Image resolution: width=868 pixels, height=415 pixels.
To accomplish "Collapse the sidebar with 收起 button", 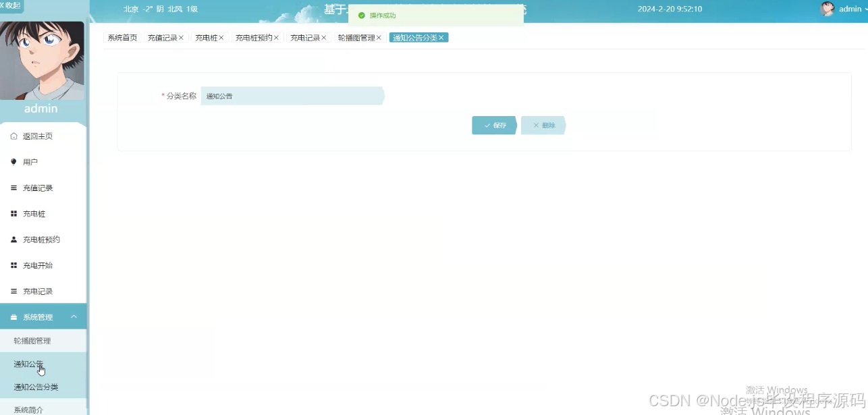I will 11,5.
